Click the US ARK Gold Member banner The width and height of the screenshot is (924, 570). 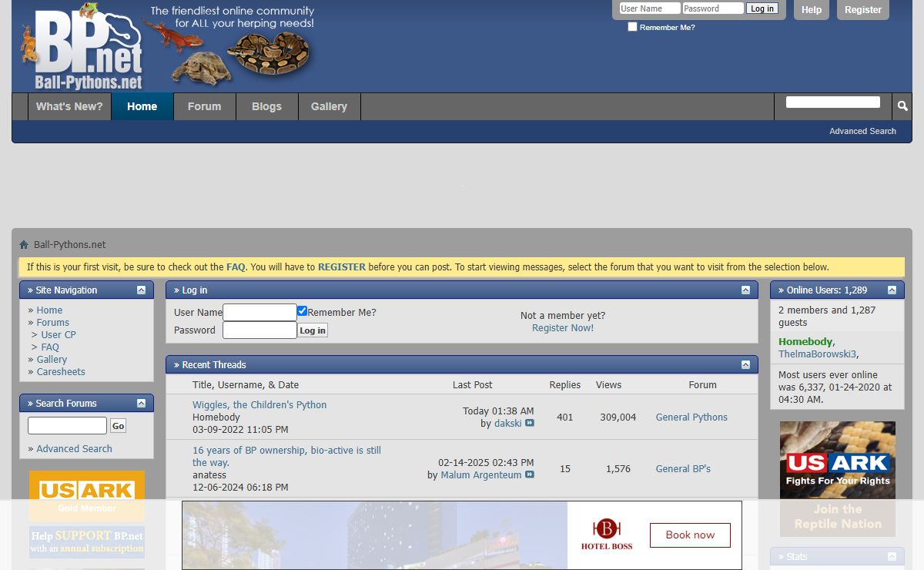pyautogui.click(x=87, y=496)
